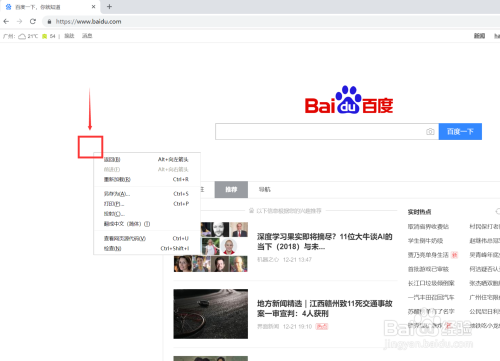Click the 21℃ temperature text
The width and height of the screenshot is (500, 361).
33,36
